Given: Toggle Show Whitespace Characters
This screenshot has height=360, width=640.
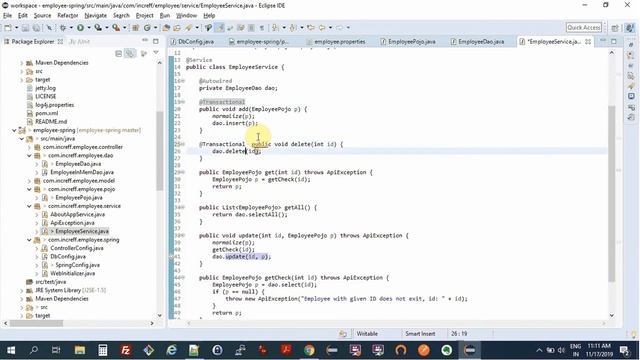Looking at the screenshot, I should 262,28.
